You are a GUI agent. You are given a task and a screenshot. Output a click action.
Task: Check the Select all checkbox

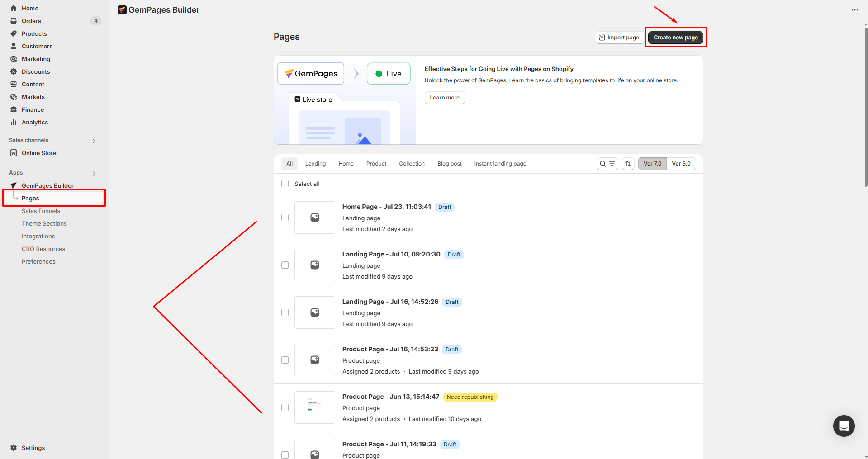[x=285, y=184]
